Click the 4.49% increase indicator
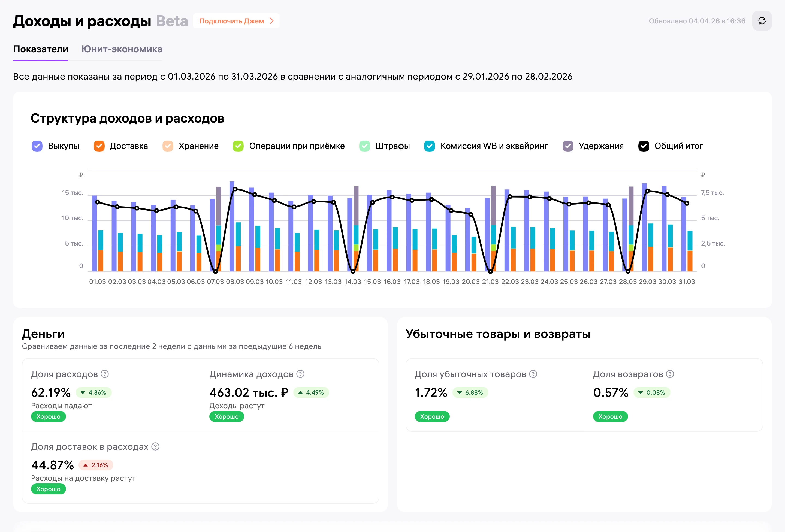Image resolution: width=785 pixels, height=532 pixels. (x=311, y=392)
